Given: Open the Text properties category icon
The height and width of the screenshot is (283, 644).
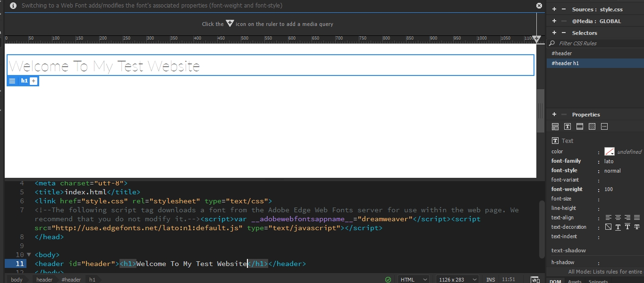Looking at the screenshot, I should [568, 126].
